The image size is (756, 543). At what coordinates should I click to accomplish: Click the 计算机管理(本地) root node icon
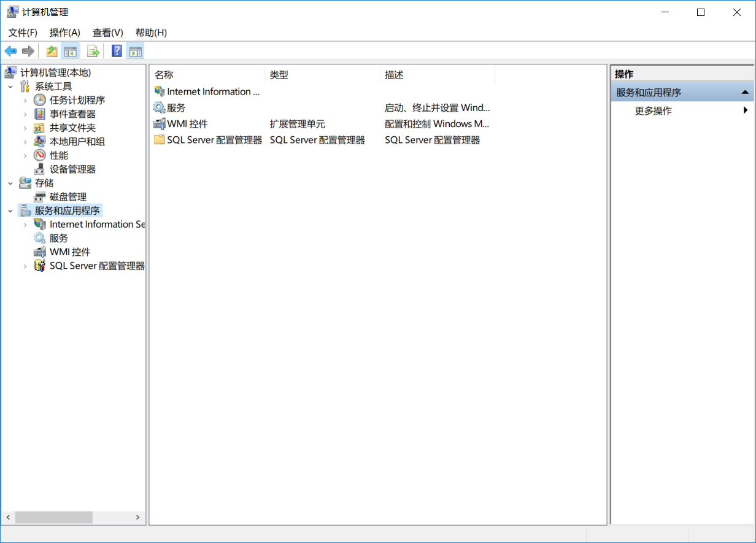[10, 72]
